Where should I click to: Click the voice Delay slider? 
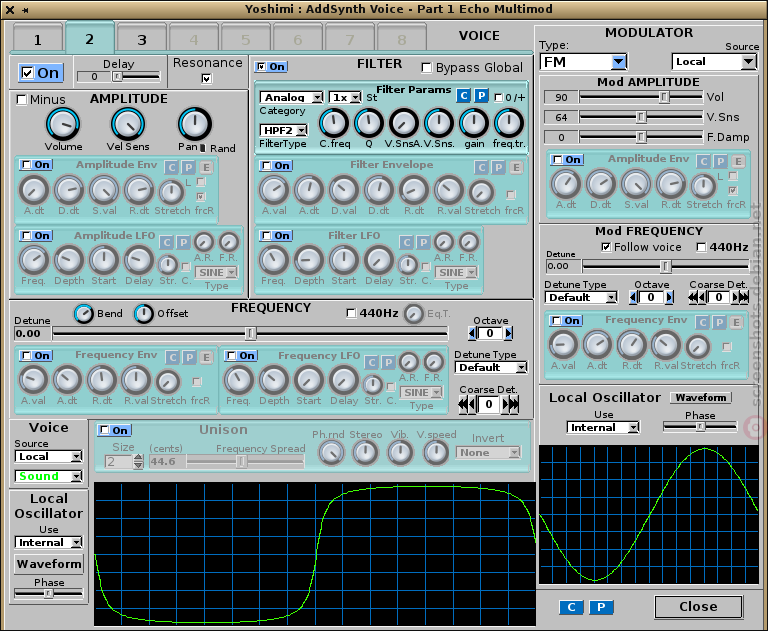(136, 77)
